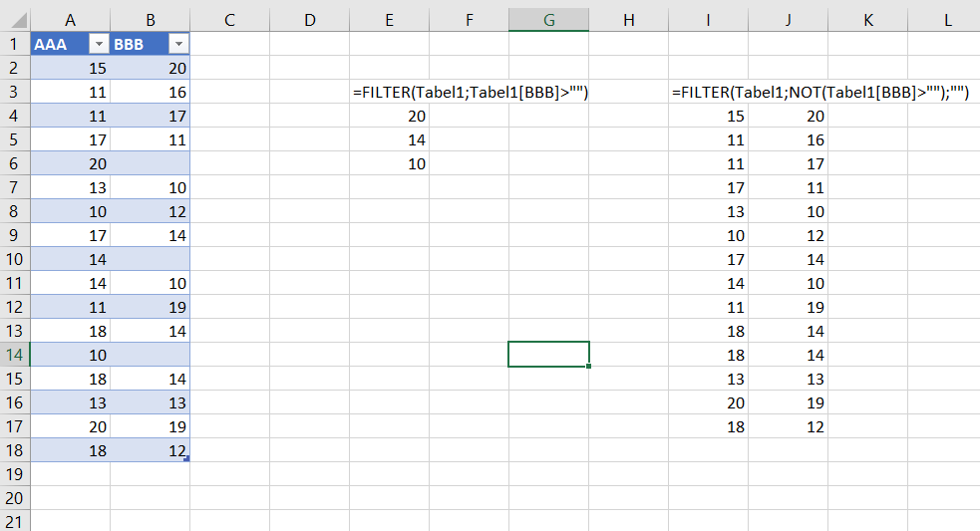Select cell A10 containing 14
Viewport: 980px width, 531px height.
[71, 259]
